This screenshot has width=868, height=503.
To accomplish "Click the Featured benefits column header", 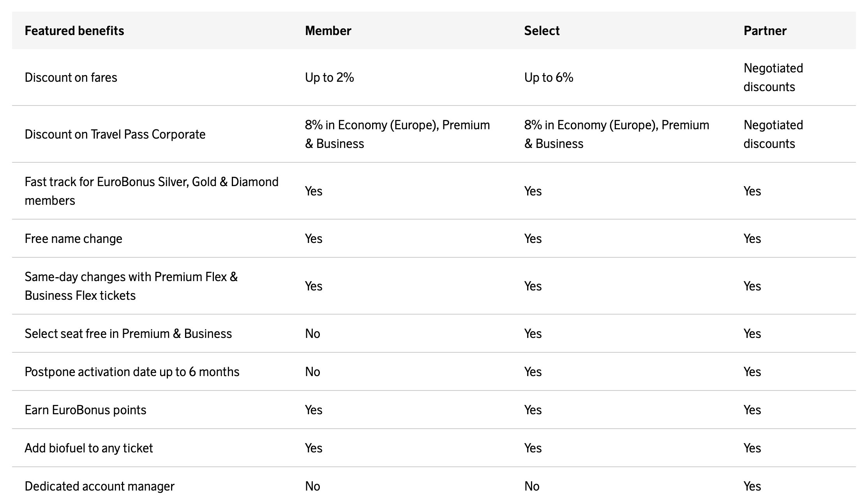I will pos(74,31).
